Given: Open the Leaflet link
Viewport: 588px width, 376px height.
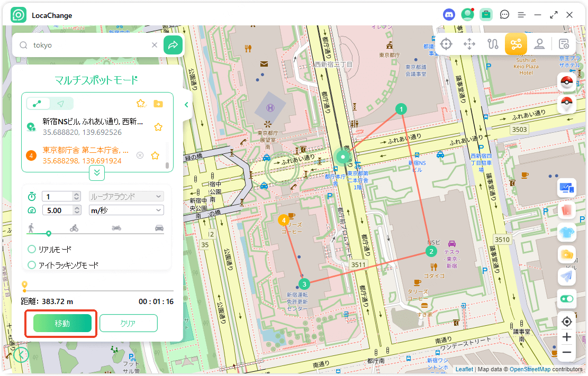Looking at the screenshot, I should (464, 369).
